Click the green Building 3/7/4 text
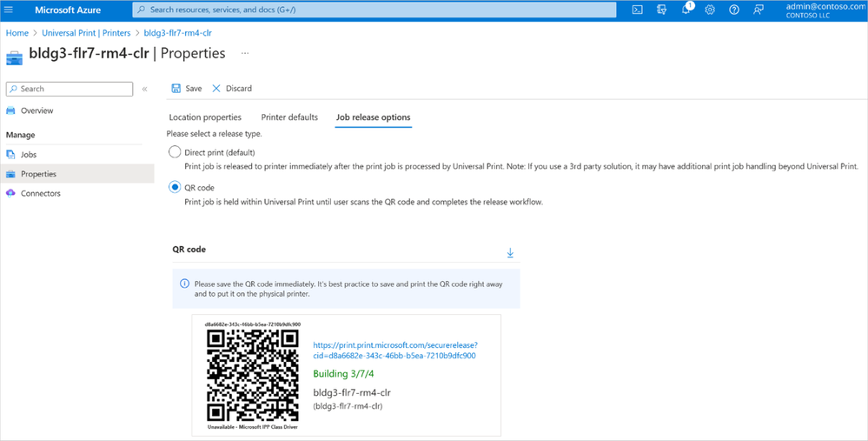The width and height of the screenshot is (868, 441). coord(343,374)
